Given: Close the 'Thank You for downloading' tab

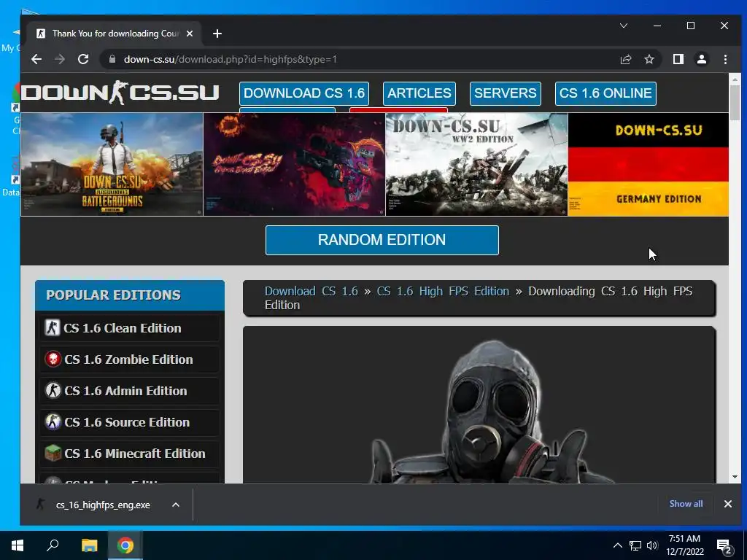Looking at the screenshot, I should pyautogui.click(x=190, y=34).
